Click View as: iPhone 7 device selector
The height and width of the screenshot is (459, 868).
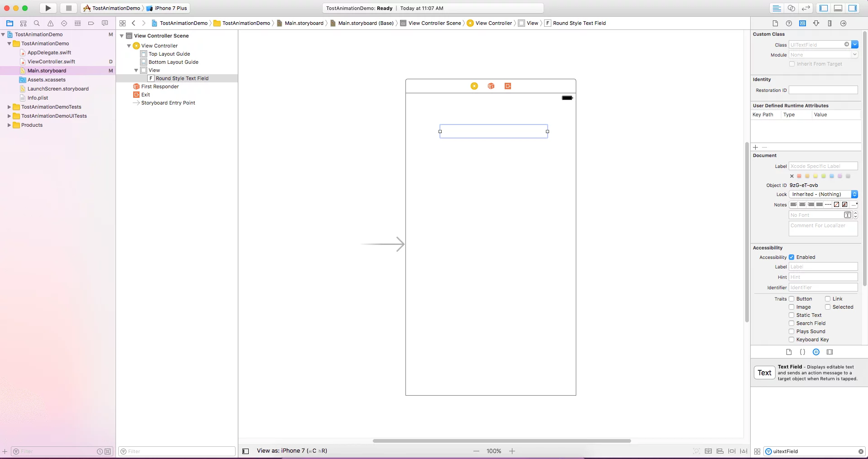click(292, 451)
